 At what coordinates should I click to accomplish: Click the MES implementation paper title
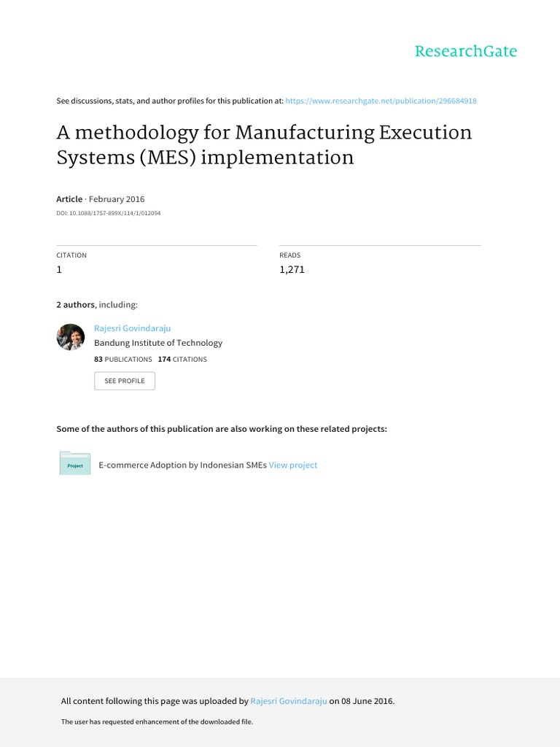pyautogui.click(x=264, y=145)
